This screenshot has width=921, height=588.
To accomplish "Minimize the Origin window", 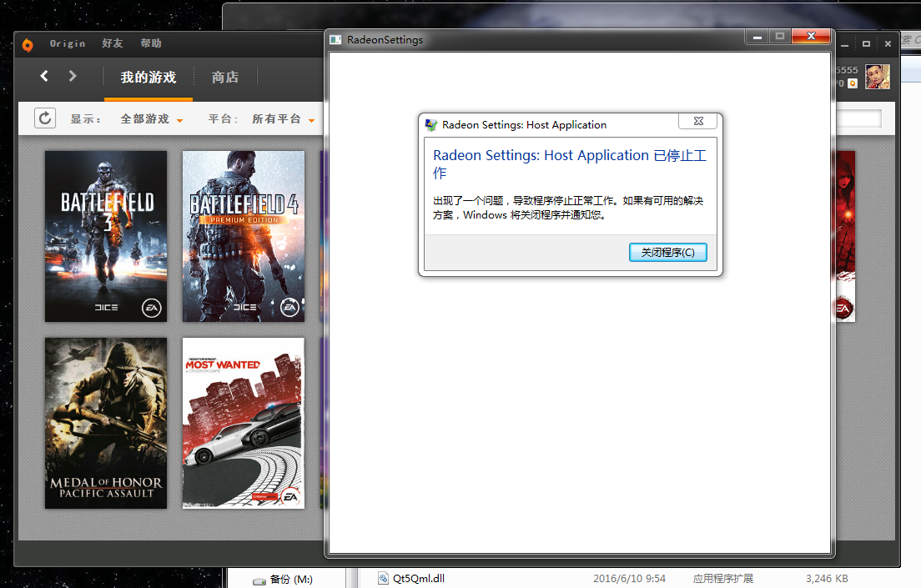I will click(x=844, y=44).
